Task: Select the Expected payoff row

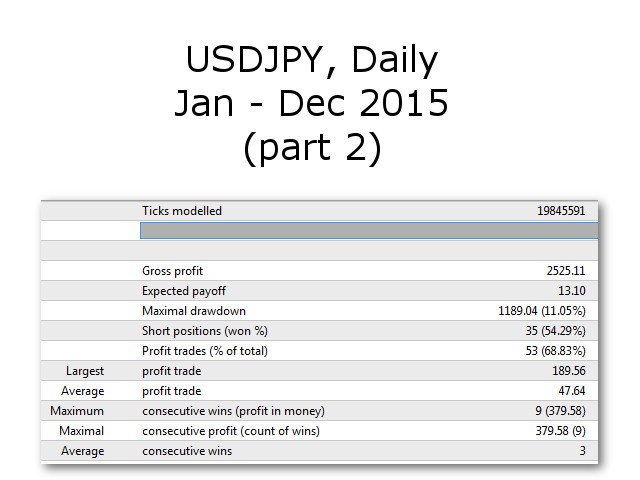Action: (320, 291)
